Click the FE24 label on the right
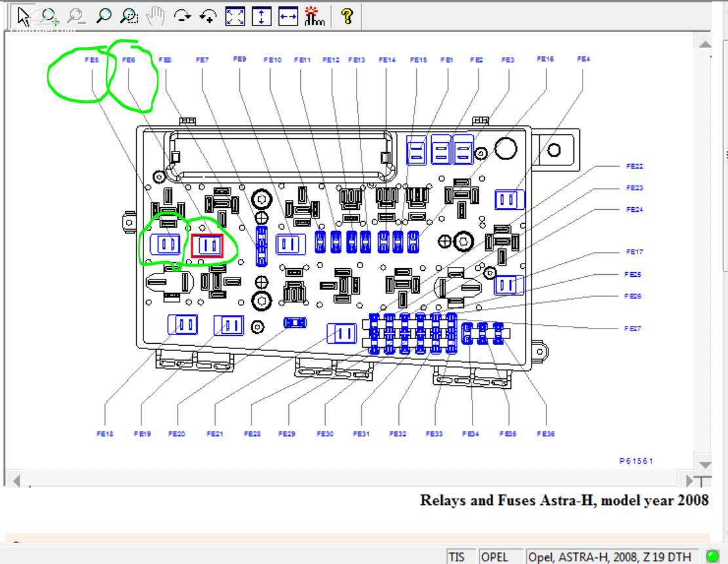 click(635, 209)
